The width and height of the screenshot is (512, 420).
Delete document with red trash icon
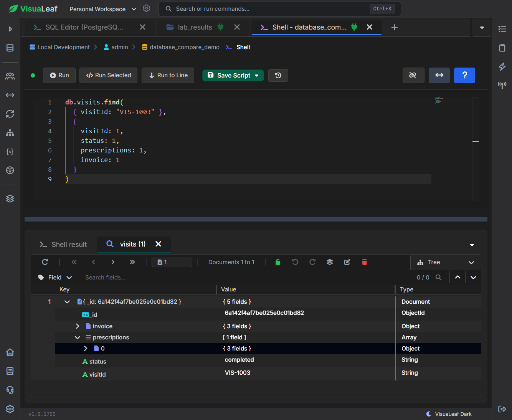[x=364, y=262]
